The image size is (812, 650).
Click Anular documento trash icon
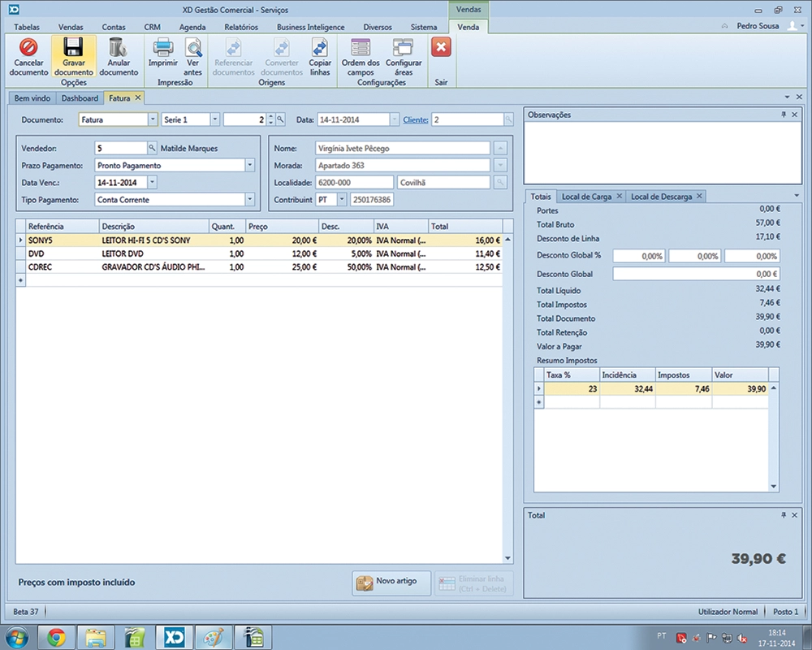click(x=118, y=48)
